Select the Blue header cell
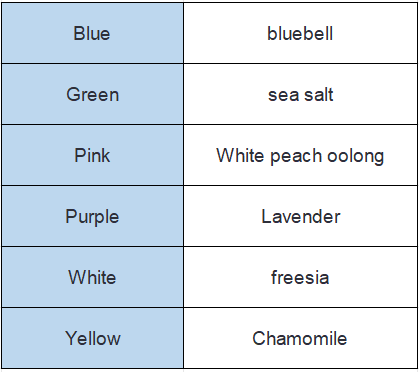 pos(92,33)
